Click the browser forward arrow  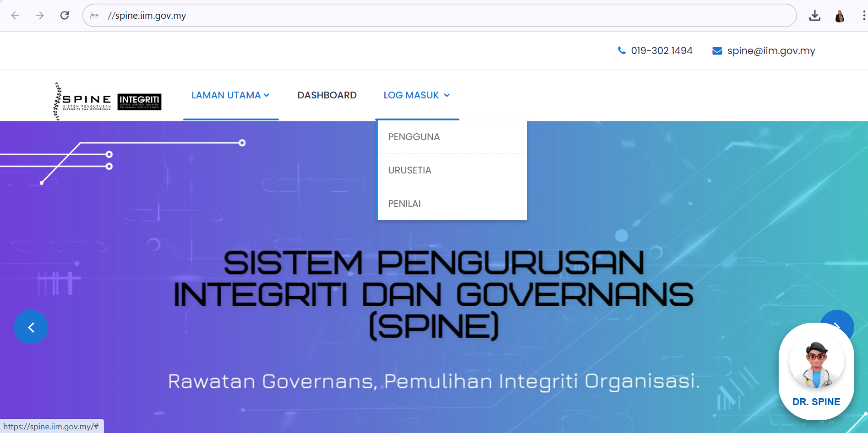40,16
